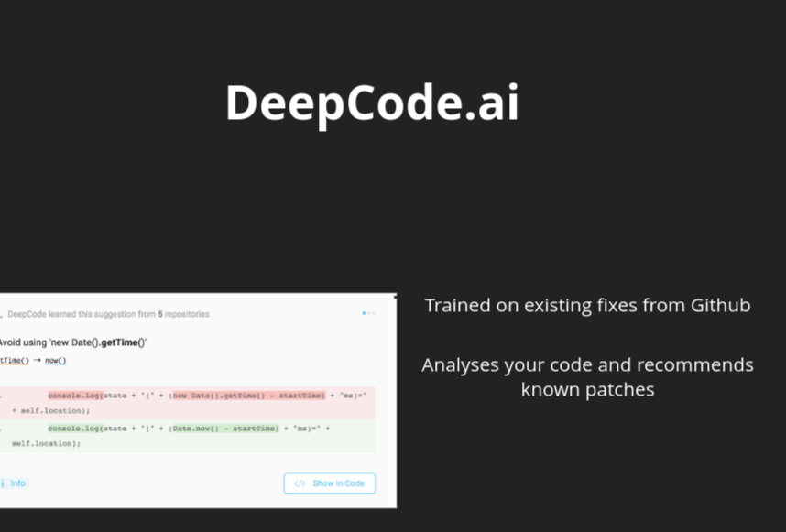Click the green added Date.now() code line
This screenshot has width=786, height=532.
click(x=188, y=436)
